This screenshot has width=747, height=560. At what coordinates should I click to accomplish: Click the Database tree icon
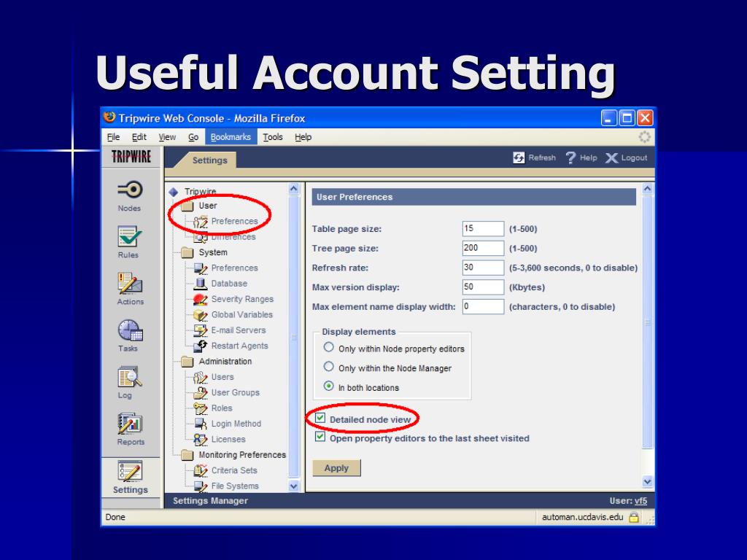coord(201,284)
